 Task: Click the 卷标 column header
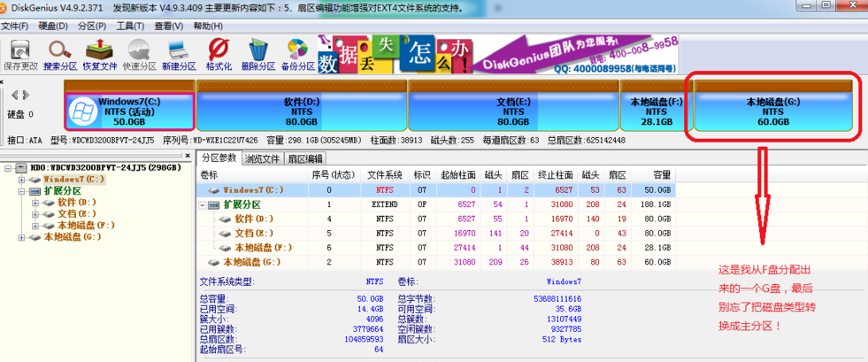[x=252, y=175]
